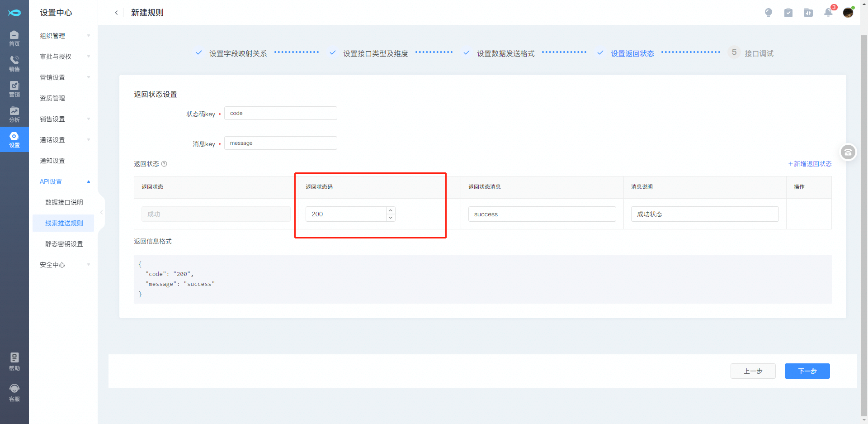
Task: Click the 状态码key input field
Action: [x=280, y=113]
